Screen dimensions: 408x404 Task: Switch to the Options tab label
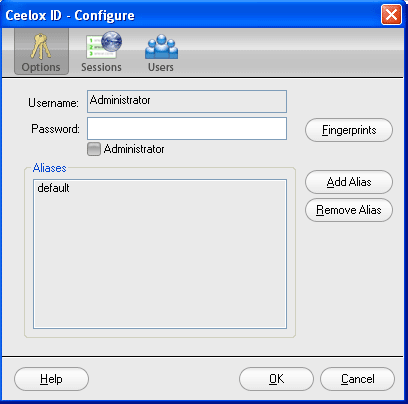[x=41, y=67]
